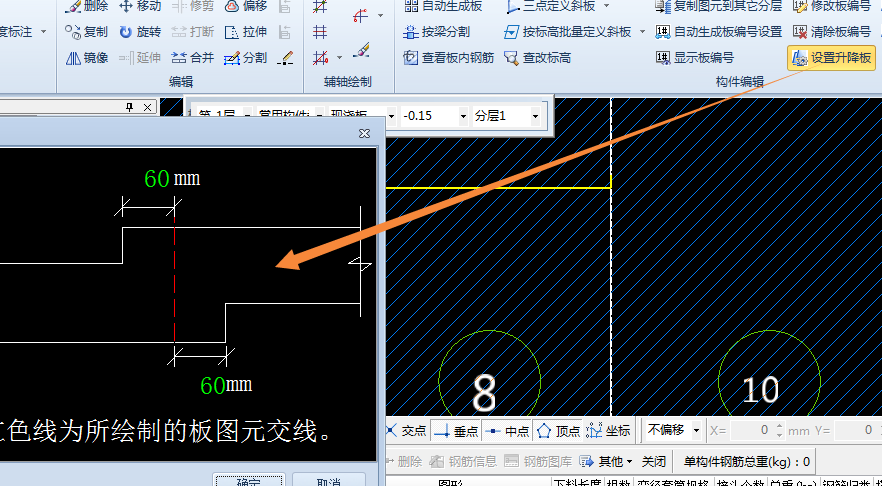The width and height of the screenshot is (882, 486).
Task: Toggle 中点 midpoint snap
Action: [507, 431]
